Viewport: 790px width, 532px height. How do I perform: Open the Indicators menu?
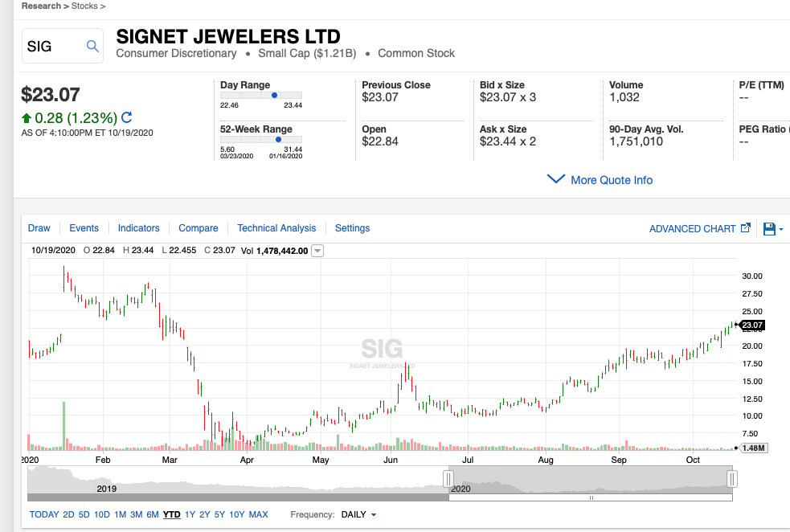pyautogui.click(x=138, y=227)
